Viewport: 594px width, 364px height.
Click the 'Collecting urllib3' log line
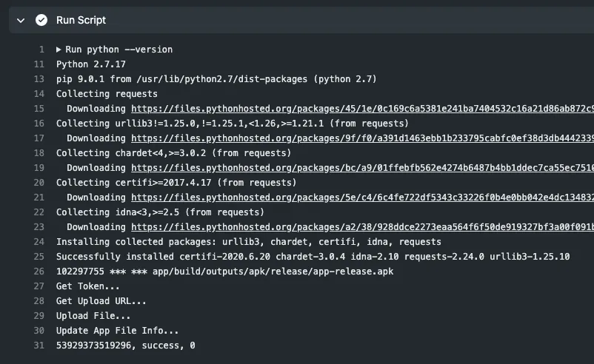click(x=233, y=124)
